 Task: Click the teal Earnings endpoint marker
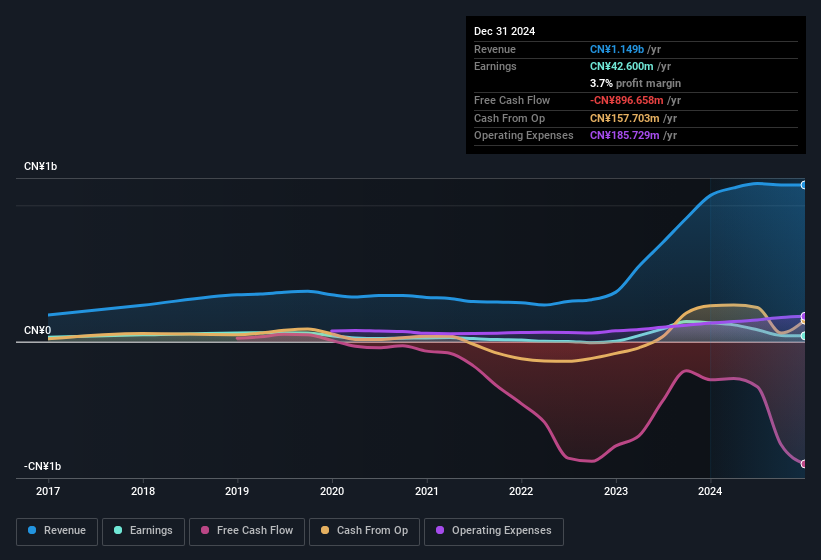point(804,336)
